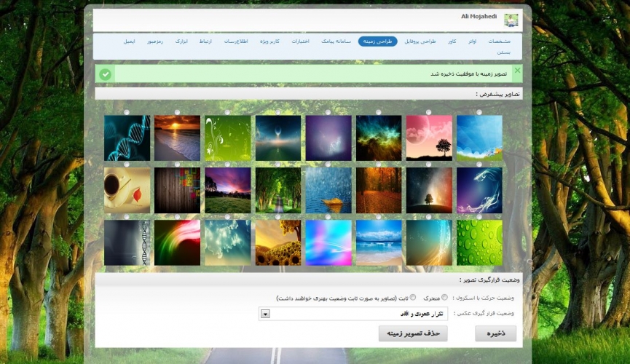This screenshot has height=364, width=630.
Task: Open the کاور tab
Action: point(452,41)
